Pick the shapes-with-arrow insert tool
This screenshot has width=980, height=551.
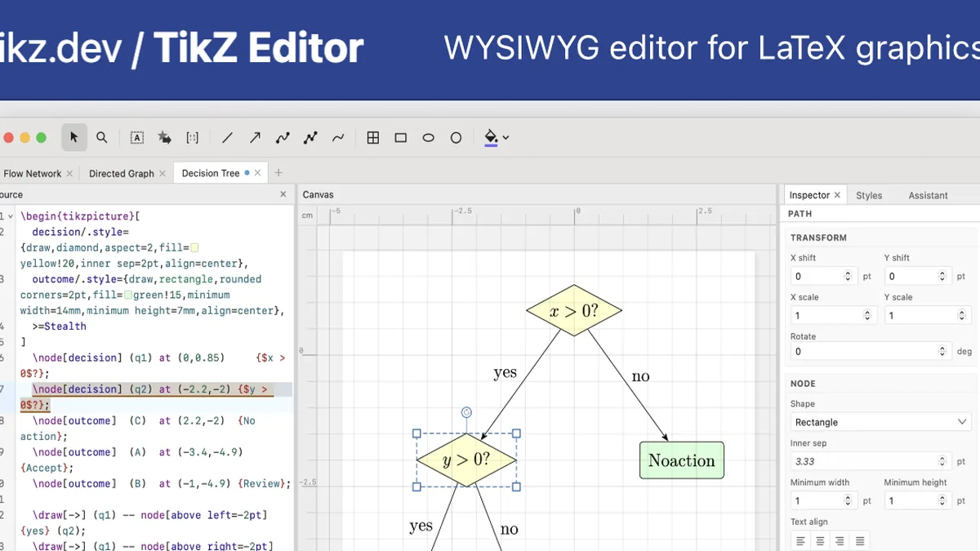point(165,138)
